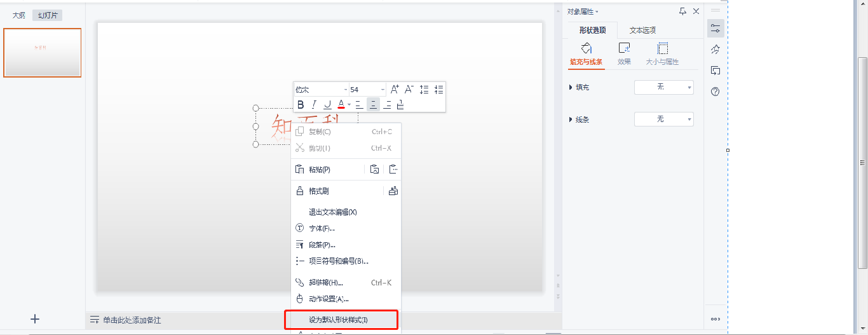This screenshot has height=335, width=868.
Task: Select the first slide thumbnail
Action: click(x=43, y=53)
